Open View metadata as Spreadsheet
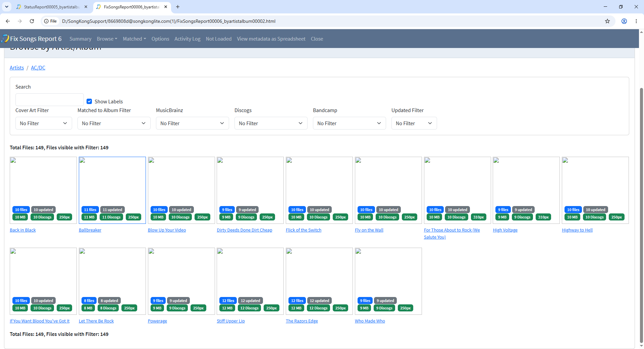This screenshot has width=644, height=349. pos(271,39)
